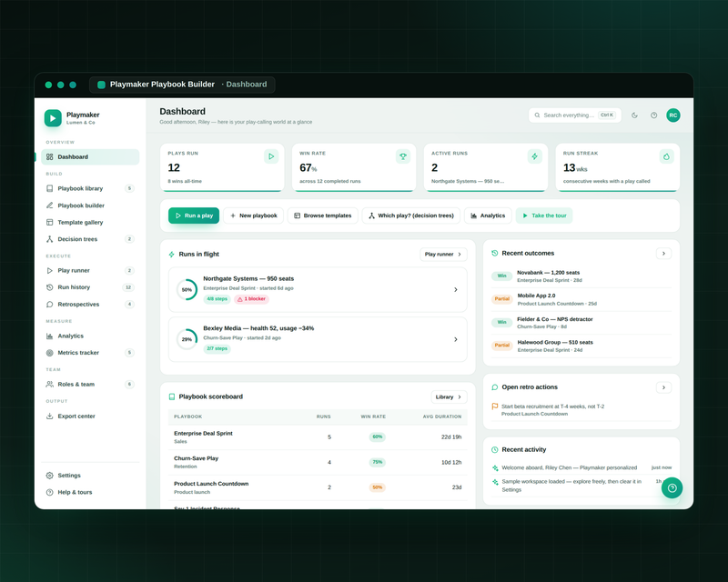Open Play runner from sidebar
The height and width of the screenshot is (582, 728).
tap(90, 271)
